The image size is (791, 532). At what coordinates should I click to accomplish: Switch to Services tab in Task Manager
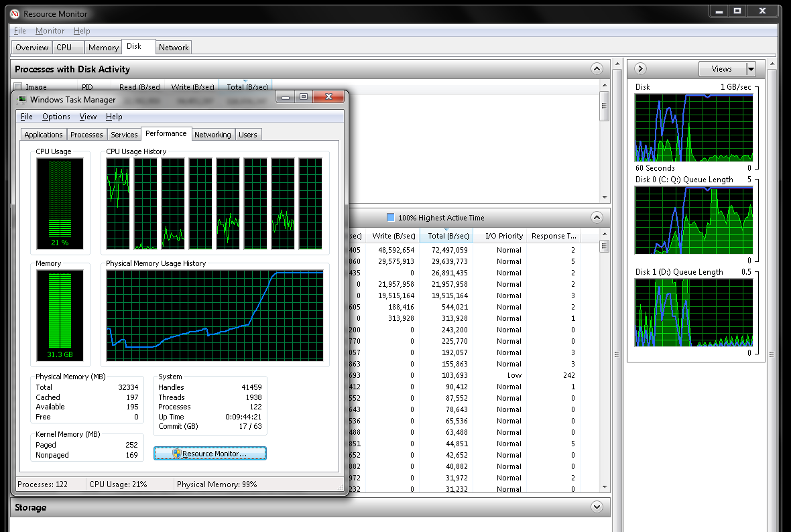coord(124,135)
